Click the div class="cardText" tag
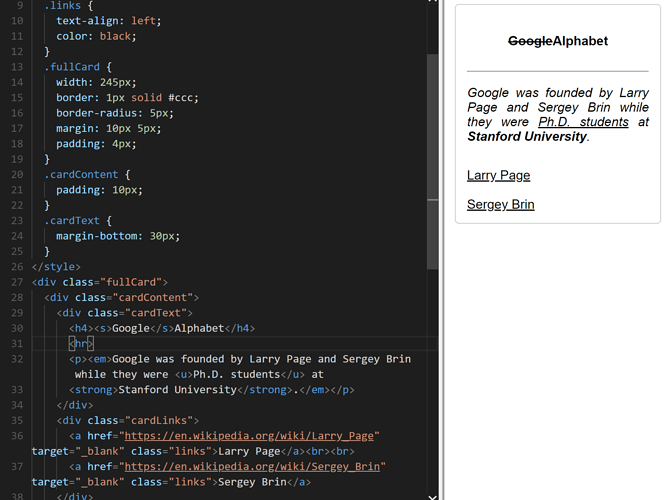 (x=124, y=313)
